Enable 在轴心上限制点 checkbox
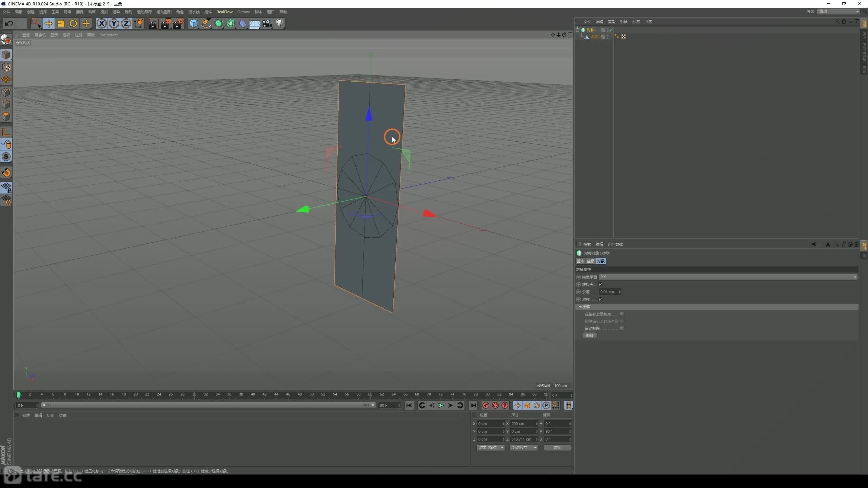The height and width of the screenshot is (488, 868). (x=622, y=314)
